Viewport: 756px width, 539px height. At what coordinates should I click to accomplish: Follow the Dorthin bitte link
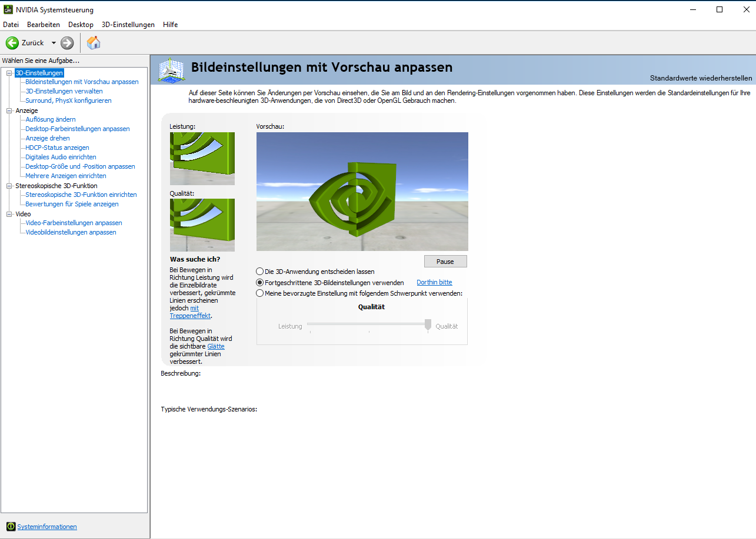(434, 283)
